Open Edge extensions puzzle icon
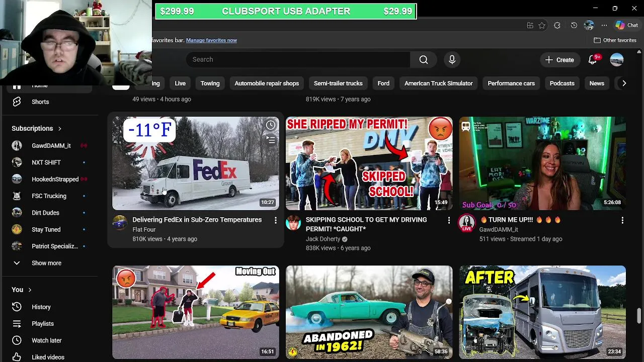The width and height of the screenshot is (644, 362). (x=557, y=25)
